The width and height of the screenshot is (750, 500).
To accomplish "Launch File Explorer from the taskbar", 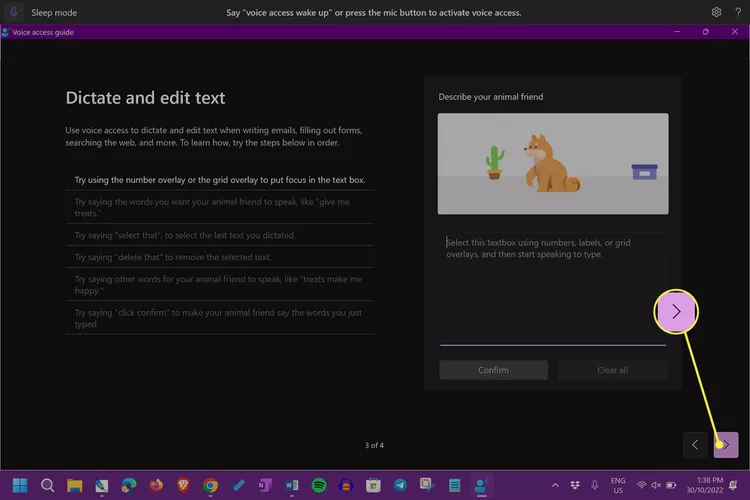I will (x=75, y=485).
